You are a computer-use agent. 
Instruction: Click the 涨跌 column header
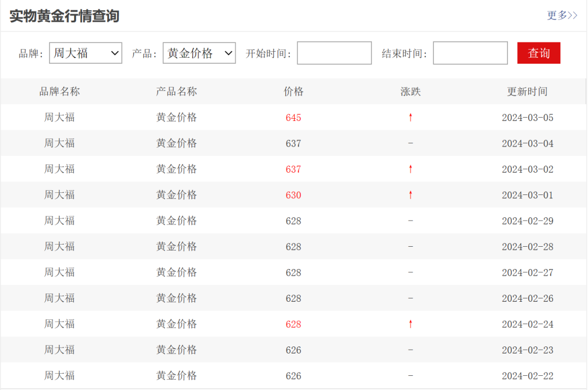[x=411, y=92]
